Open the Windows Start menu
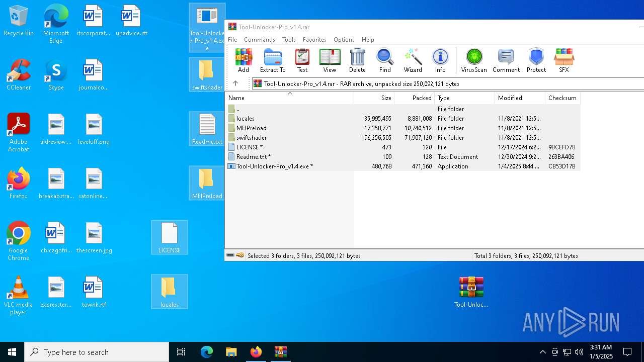 click(x=12, y=352)
